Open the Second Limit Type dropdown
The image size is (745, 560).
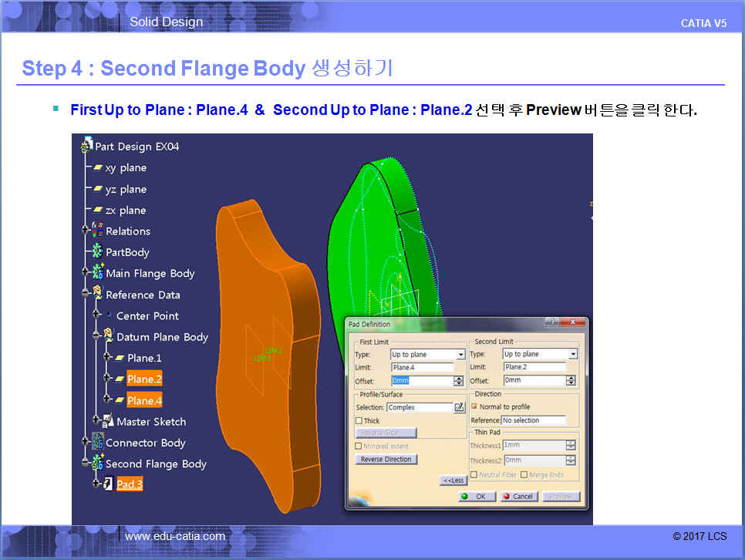pos(572,354)
